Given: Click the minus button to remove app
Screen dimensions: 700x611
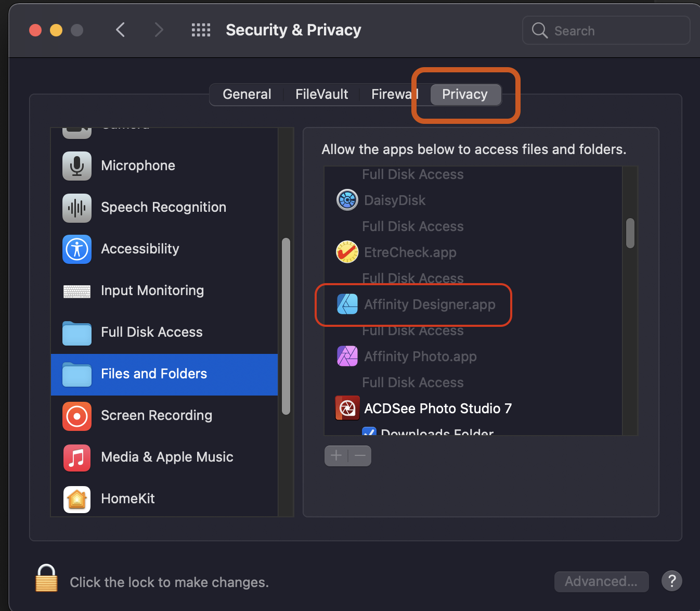Looking at the screenshot, I should 360,456.
